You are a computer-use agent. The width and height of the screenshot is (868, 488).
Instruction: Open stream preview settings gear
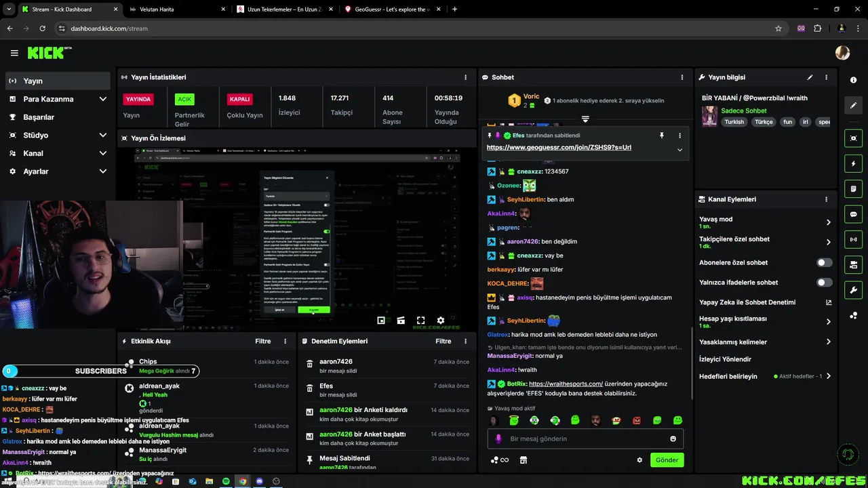pyautogui.click(x=440, y=320)
